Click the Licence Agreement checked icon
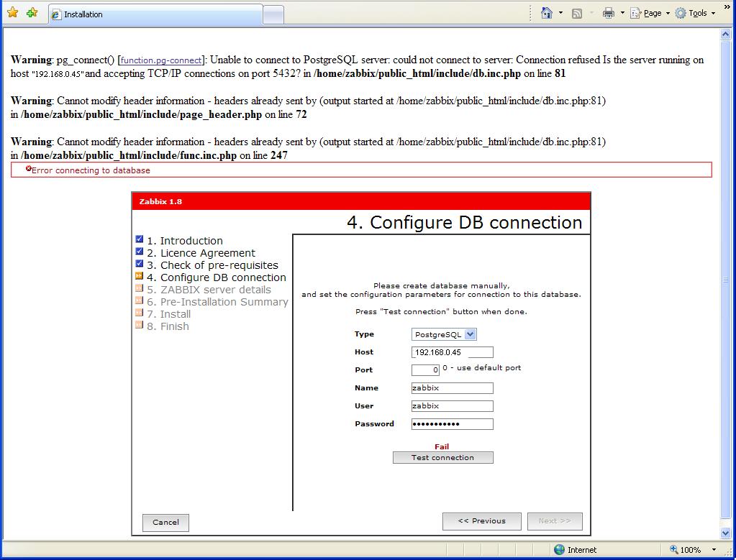The height and width of the screenshot is (560, 736). tap(140, 252)
